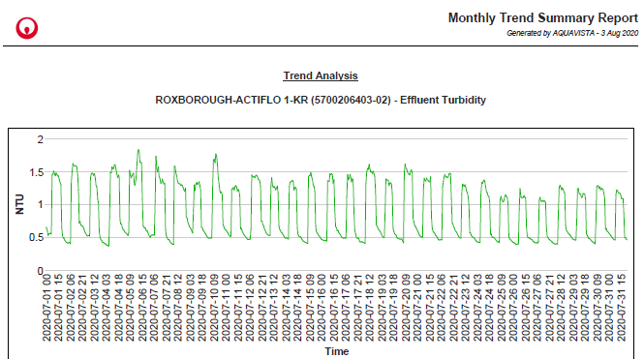Click x-axis label '2020-07-31 00'
This screenshot has width=644, height=359.
click(610, 308)
